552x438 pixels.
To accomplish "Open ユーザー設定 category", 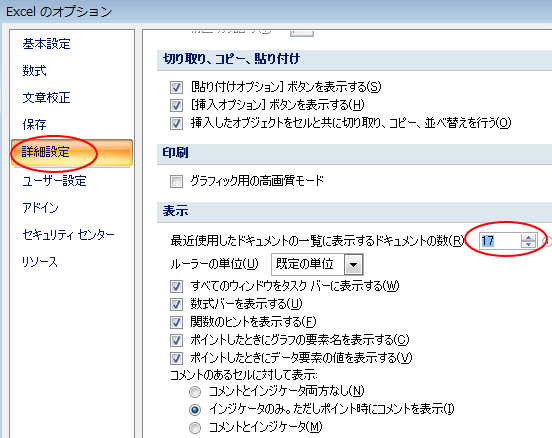I will 54,181.
